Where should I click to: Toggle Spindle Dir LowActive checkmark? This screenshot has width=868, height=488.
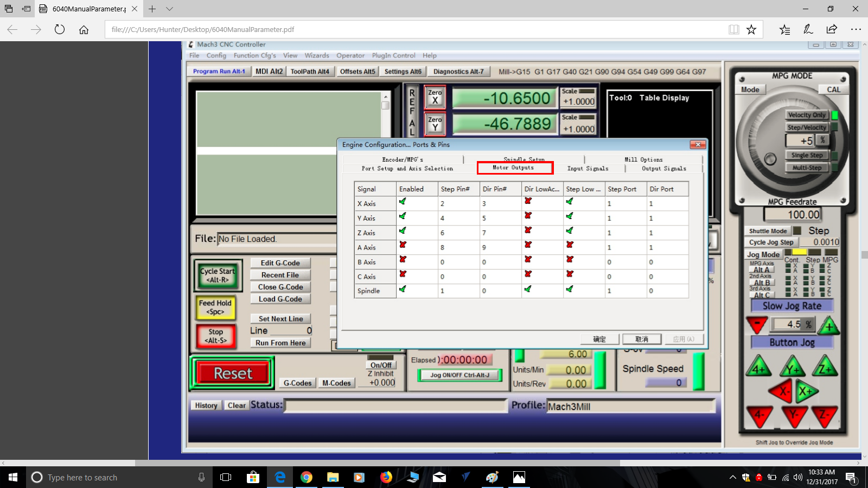pos(528,289)
